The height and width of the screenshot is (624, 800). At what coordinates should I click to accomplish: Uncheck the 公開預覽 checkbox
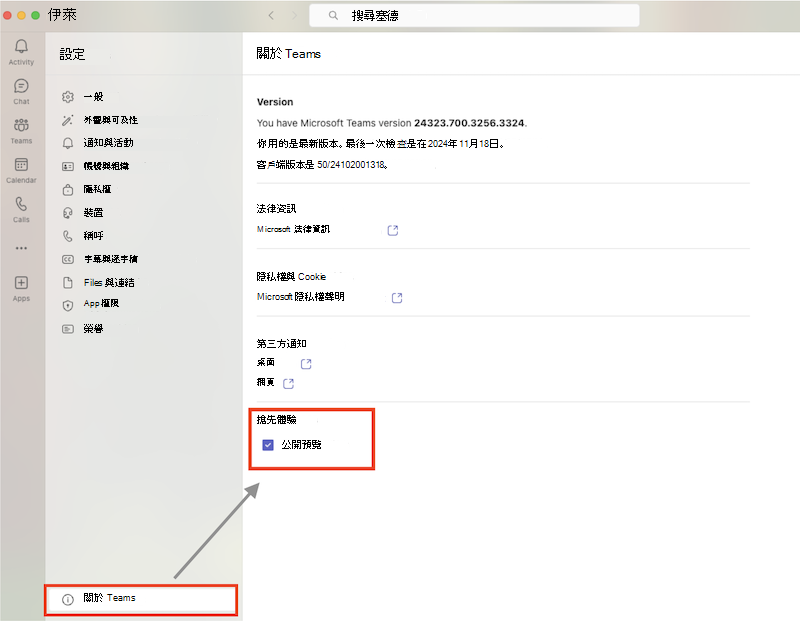tap(268, 445)
